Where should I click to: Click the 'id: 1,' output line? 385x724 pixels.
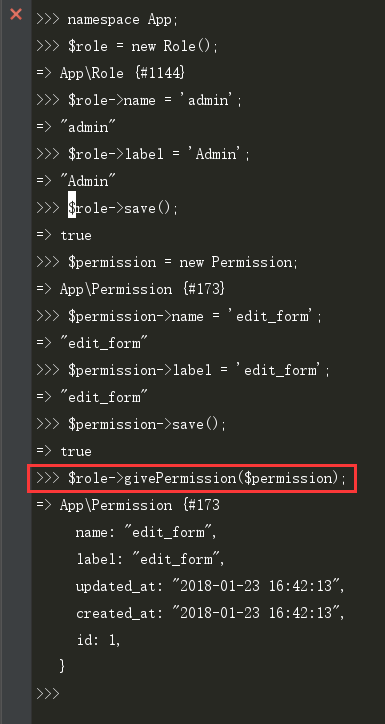98,640
